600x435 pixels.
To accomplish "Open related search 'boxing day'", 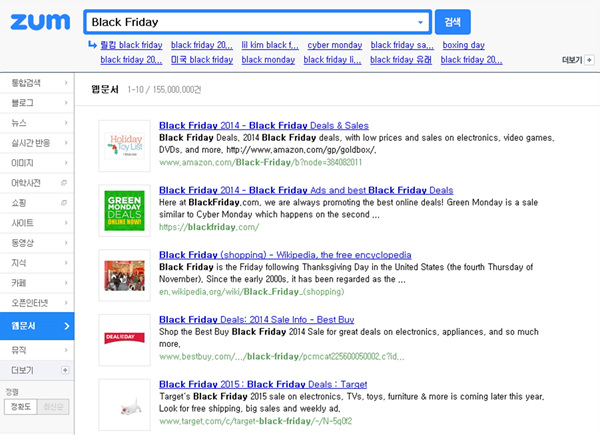I will pyautogui.click(x=464, y=45).
